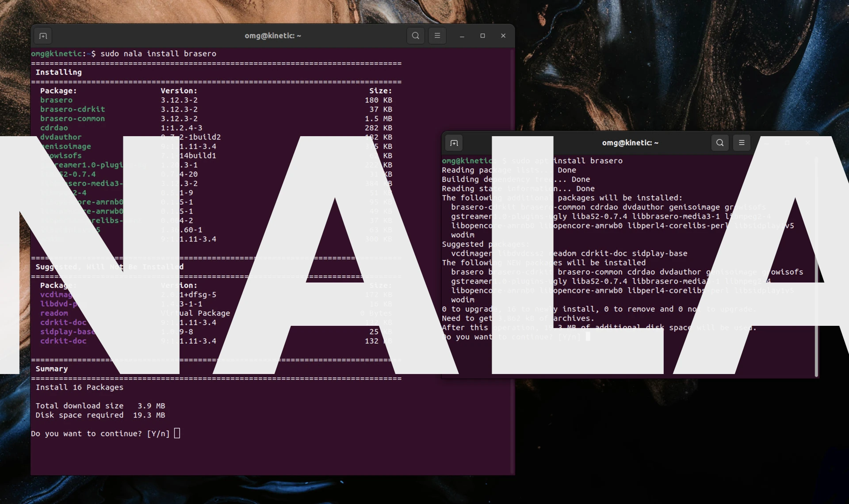Click left terminal title 'omg@kinetic: ~'
Viewport: 849px width, 504px height.
[x=273, y=36]
